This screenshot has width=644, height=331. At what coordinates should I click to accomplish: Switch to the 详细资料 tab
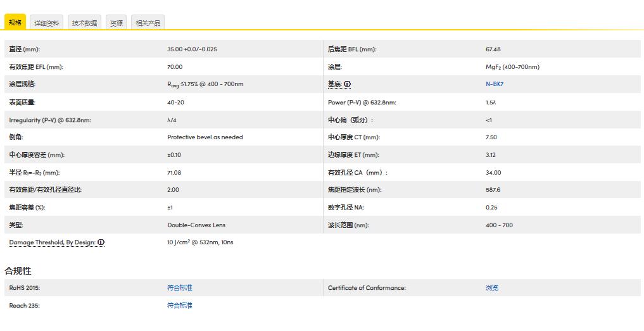47,23
